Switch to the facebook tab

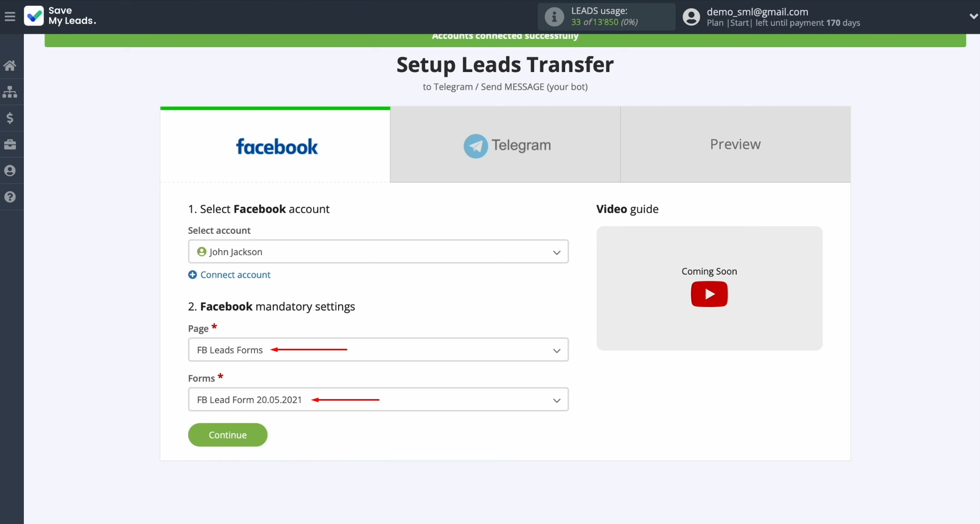(275, 145)
